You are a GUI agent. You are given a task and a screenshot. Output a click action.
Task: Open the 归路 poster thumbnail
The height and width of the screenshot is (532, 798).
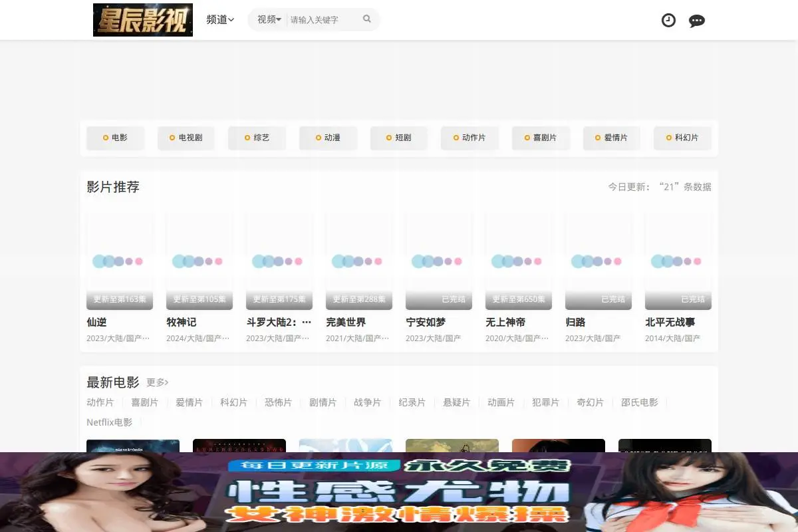coord(598,261)
